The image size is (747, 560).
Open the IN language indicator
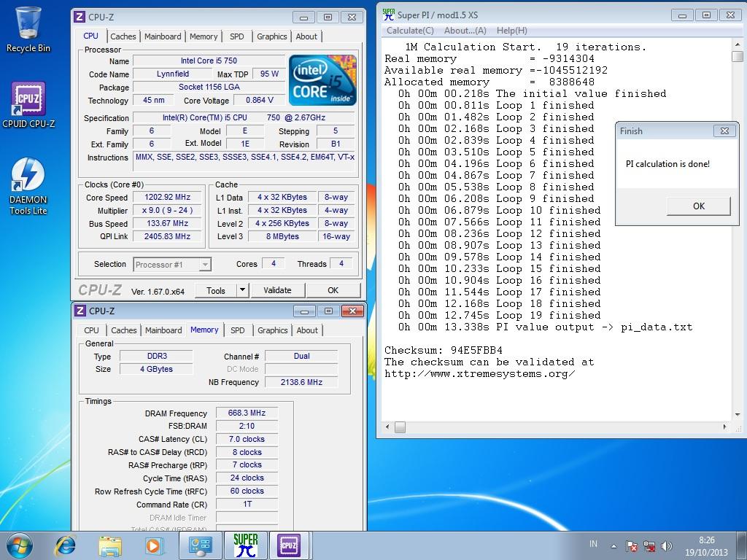(593, 544)
